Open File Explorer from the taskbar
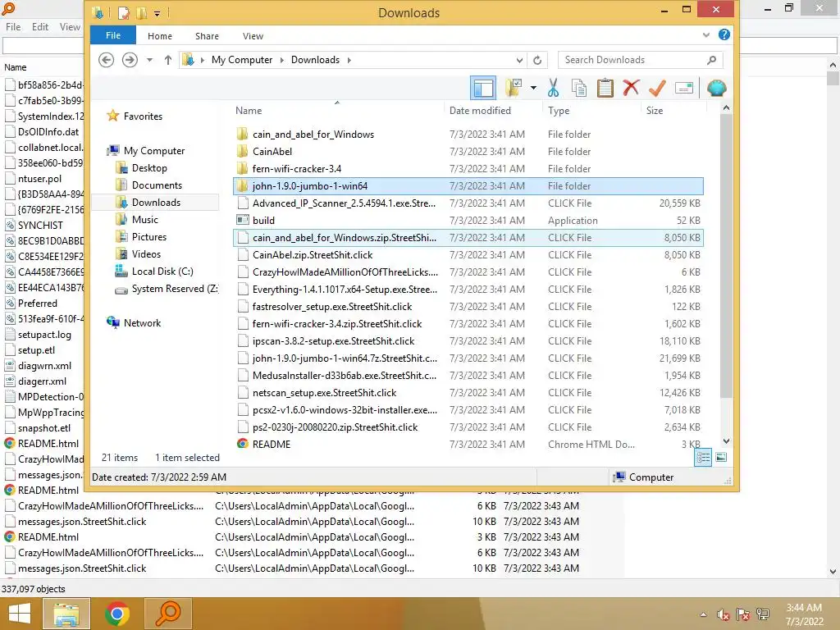 coord(66,614)
